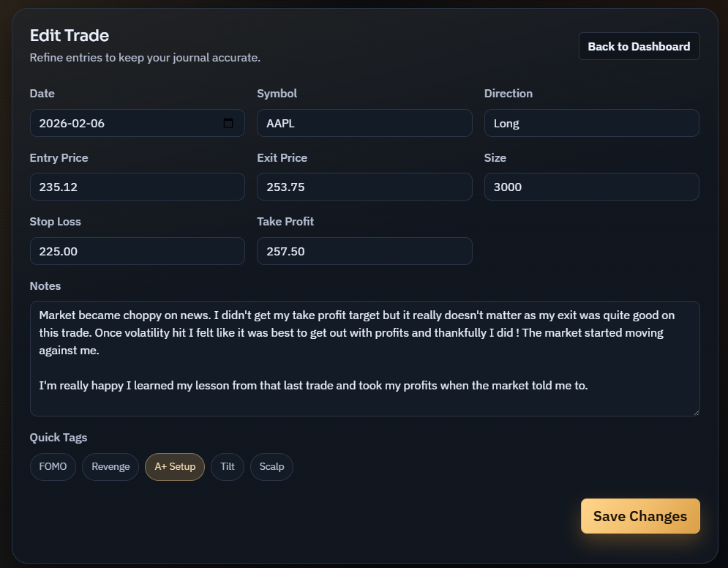Click the Quick Tags label
Screen dimensions: 728x568
coord(59,438)
